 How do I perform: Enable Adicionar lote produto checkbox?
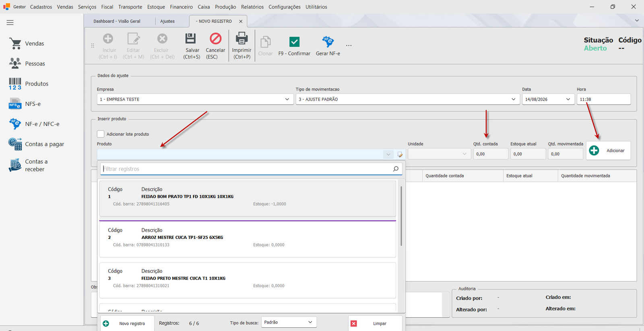point(101,134)
